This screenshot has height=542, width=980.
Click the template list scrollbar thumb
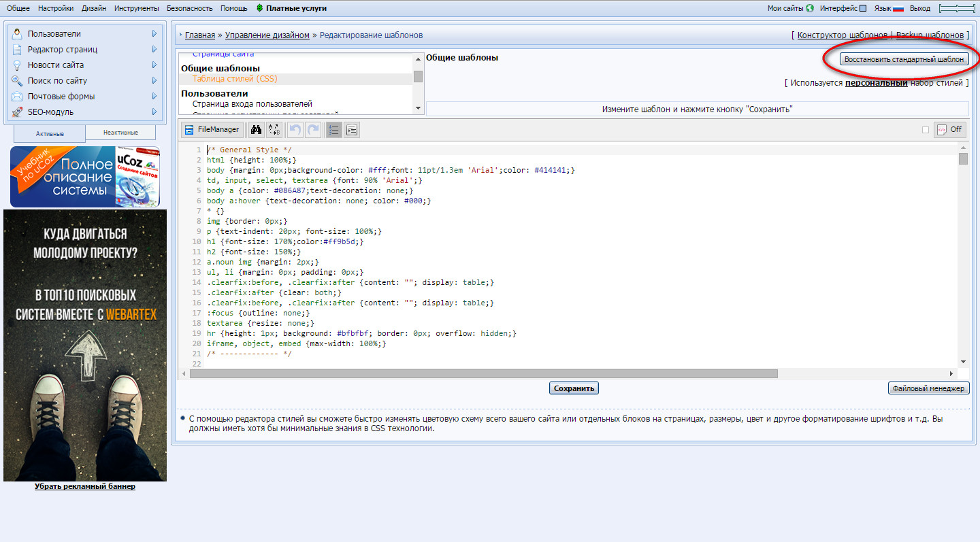tap(418, 75)
